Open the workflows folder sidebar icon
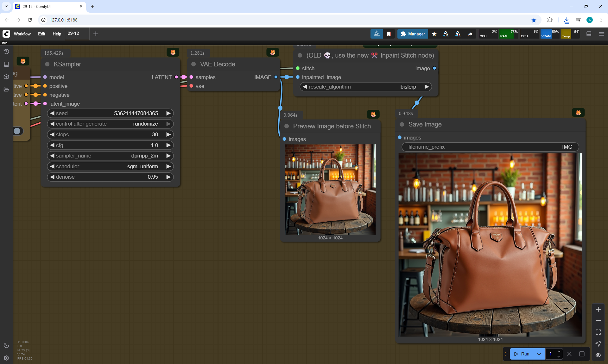 tap(6, 89)
